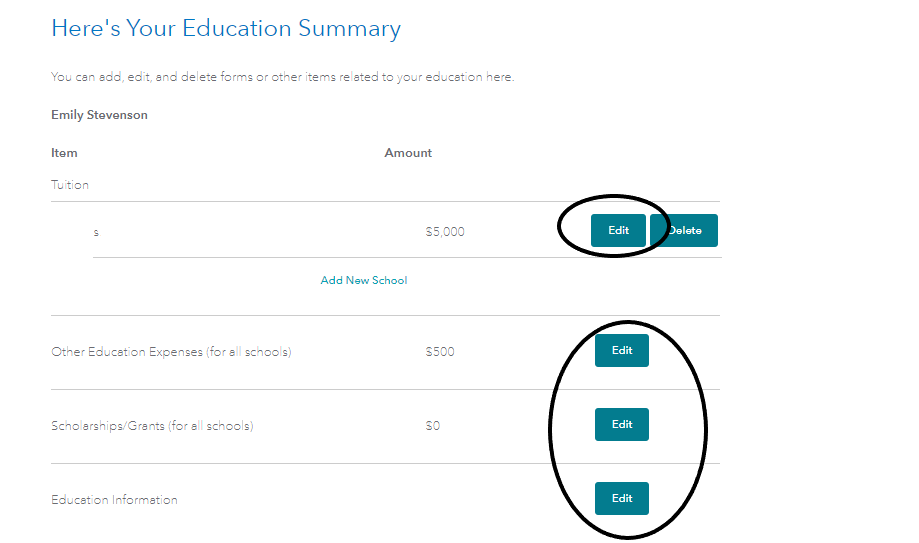Click the $500 expenses amount
The image size is (919, 543).
click(440, 352)
